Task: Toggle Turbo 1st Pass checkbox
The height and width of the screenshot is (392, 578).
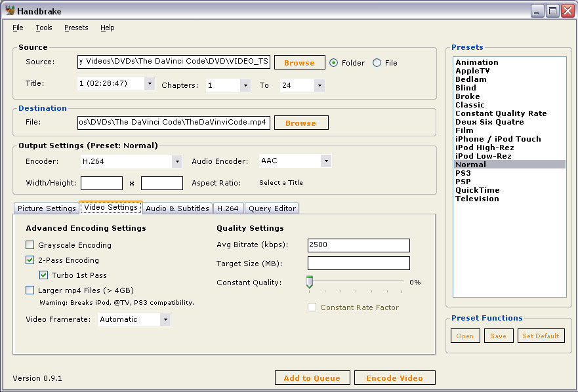Action: [x=43, y=275]
